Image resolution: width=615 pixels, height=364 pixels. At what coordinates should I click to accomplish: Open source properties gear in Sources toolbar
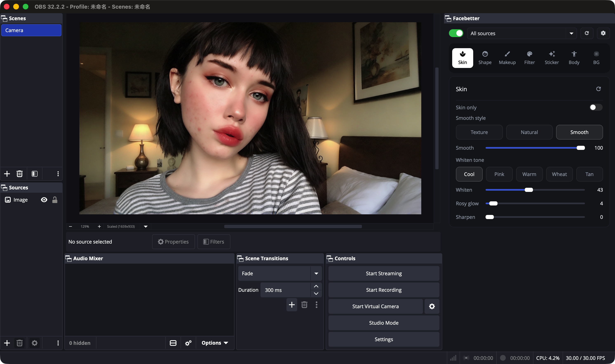click(x=35, y=343)
